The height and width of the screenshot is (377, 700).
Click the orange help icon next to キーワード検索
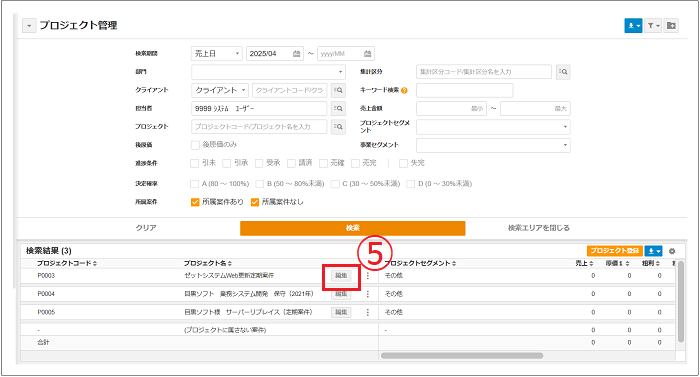[x=404, y=90]
